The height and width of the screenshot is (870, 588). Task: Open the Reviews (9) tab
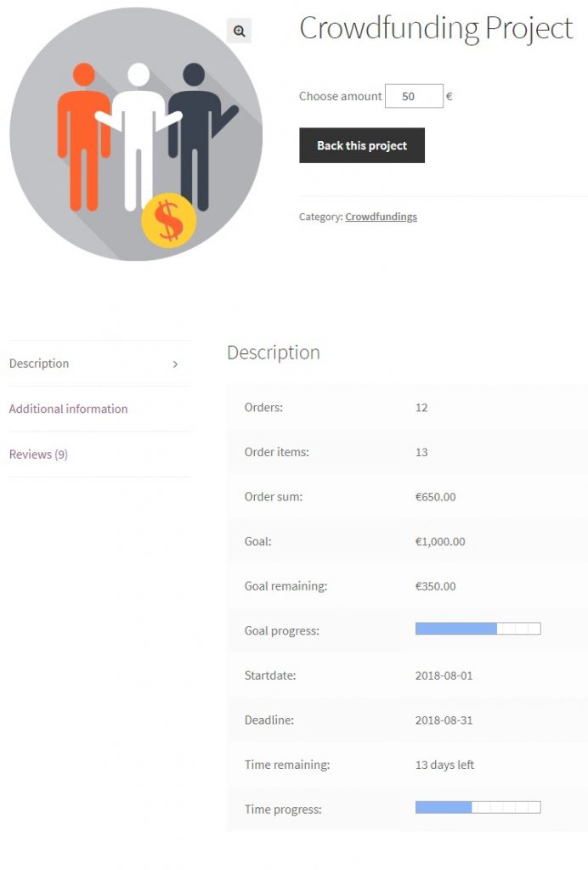coord(38,455)
